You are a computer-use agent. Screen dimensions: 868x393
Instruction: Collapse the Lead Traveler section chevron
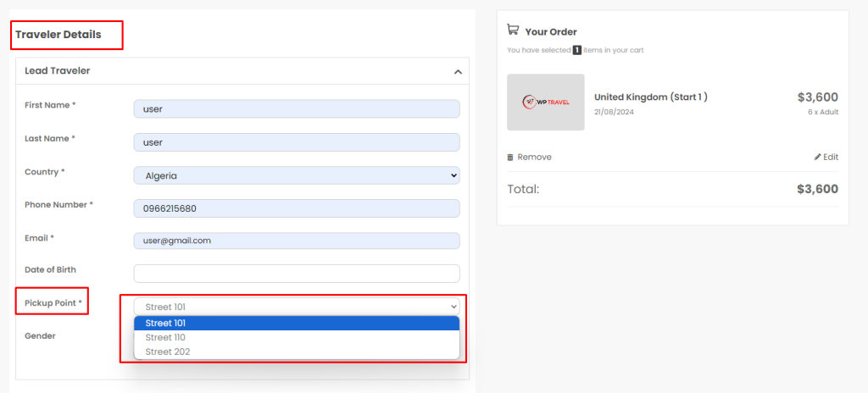[459, 72]
